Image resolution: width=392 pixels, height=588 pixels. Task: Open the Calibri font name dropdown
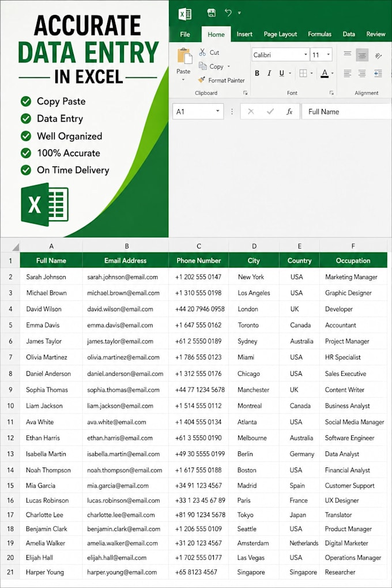tap(306, 55)
